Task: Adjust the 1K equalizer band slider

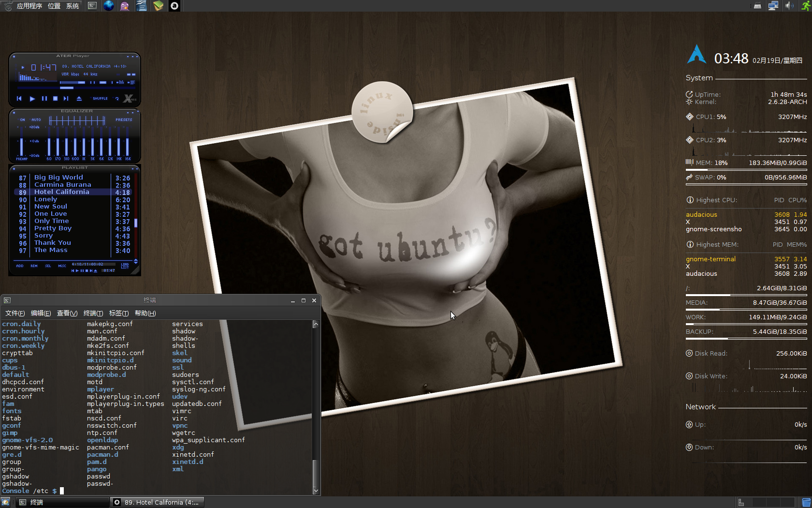Action: pyautogui.click(x=84, y=141)
